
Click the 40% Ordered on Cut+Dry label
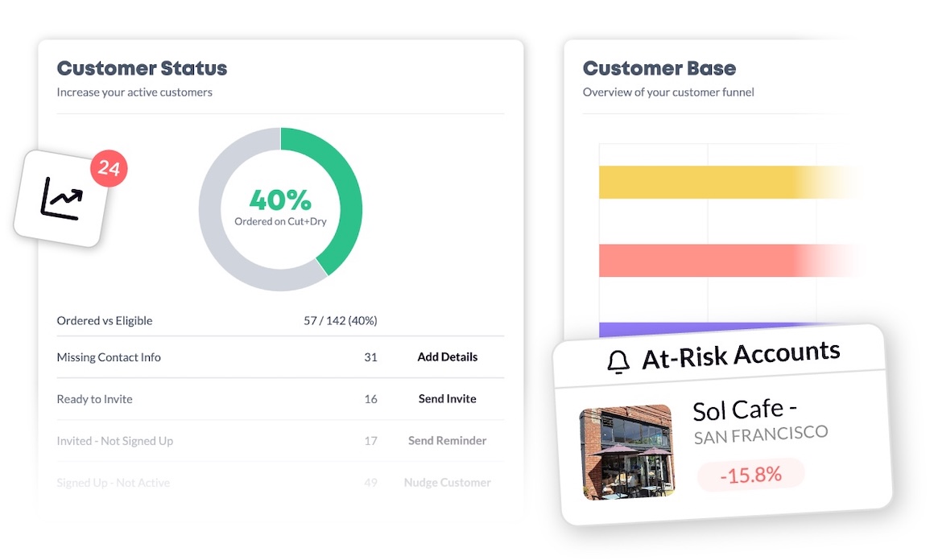(280, 206)
